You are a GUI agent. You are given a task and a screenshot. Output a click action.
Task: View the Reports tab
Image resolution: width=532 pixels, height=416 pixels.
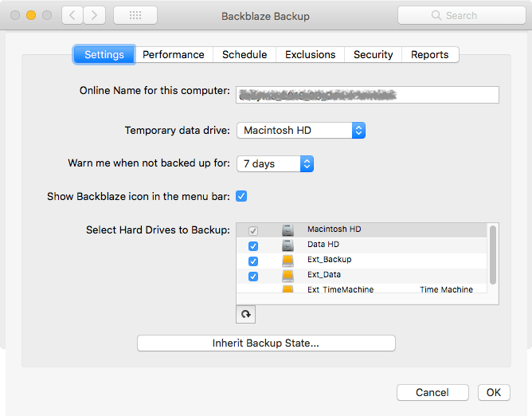(430, 54)
